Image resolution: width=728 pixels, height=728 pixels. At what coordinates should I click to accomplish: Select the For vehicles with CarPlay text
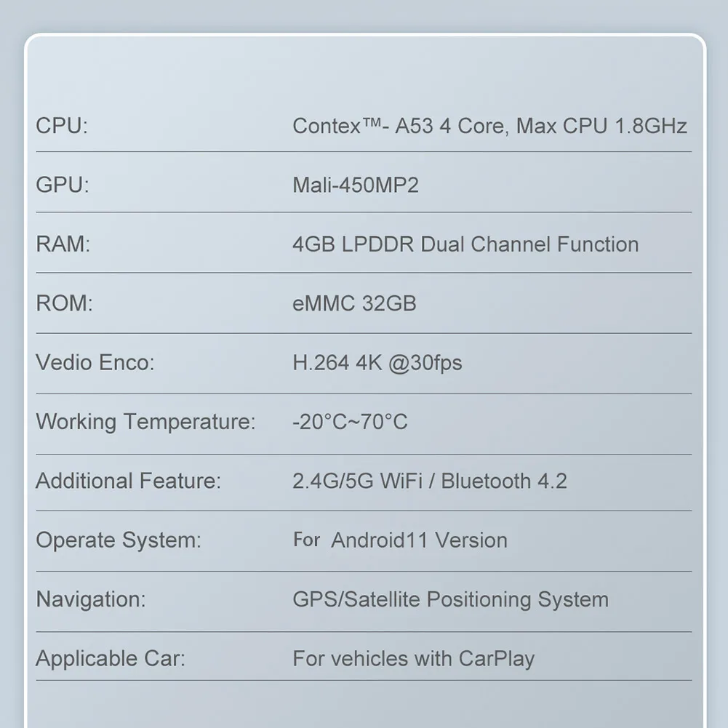[413, 659]
